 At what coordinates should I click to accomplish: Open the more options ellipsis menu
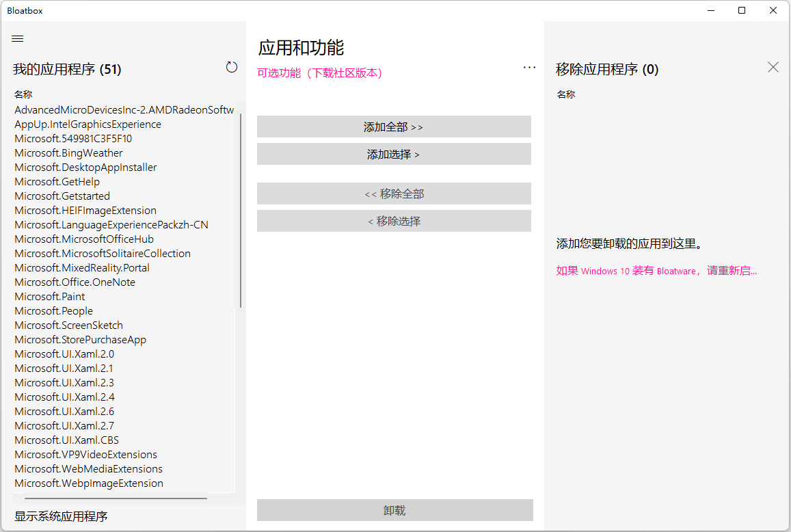click(529, 67)
